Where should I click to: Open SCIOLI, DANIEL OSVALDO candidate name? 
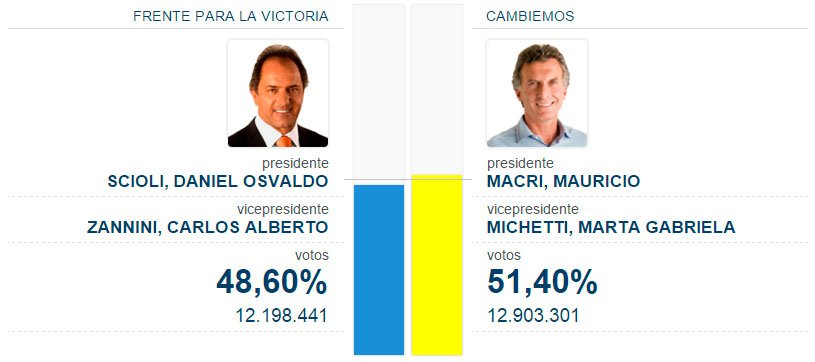[218, 182]
